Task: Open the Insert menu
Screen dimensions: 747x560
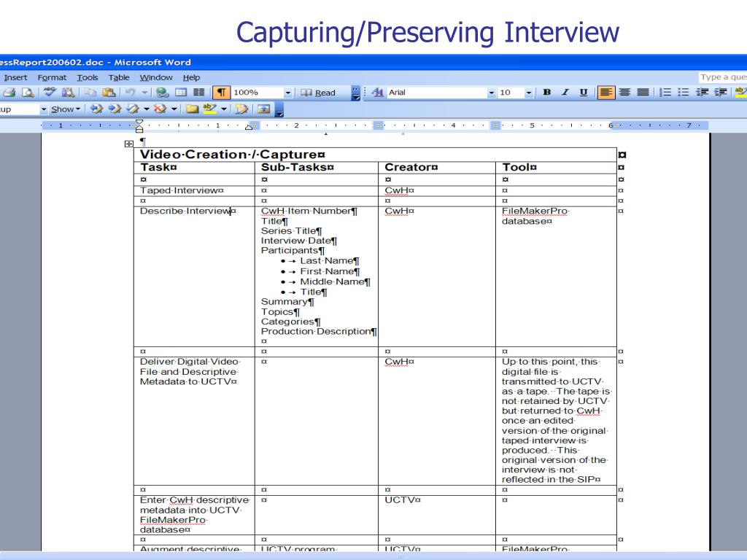Action: point(16,77)
